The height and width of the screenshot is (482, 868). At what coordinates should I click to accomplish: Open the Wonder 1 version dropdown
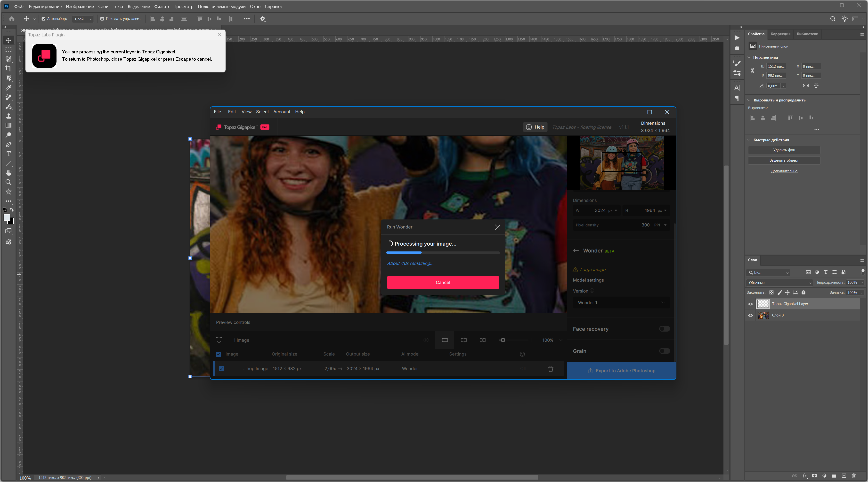(621, 303)
